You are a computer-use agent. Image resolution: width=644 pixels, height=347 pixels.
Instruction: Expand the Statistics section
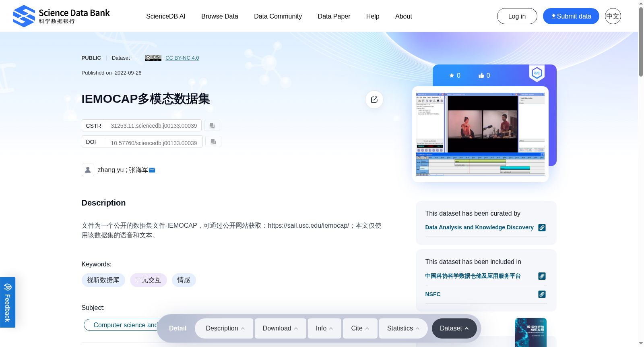[403, 328]
